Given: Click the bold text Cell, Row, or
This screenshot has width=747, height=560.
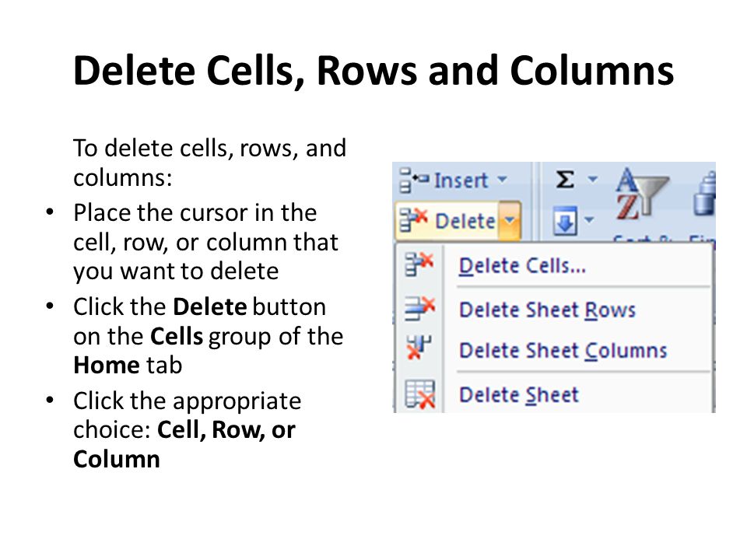Looking at the screenshot, I should pos(226,430).
